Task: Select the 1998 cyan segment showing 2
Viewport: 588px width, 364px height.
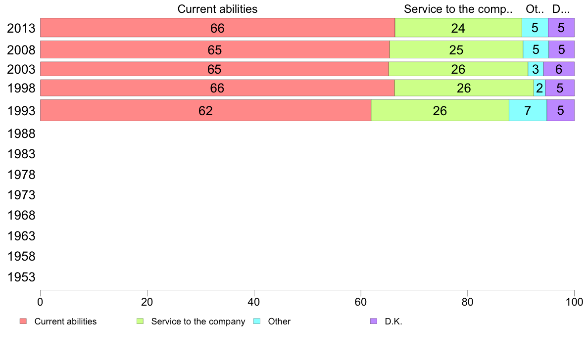Action: [x=539, y=88]
